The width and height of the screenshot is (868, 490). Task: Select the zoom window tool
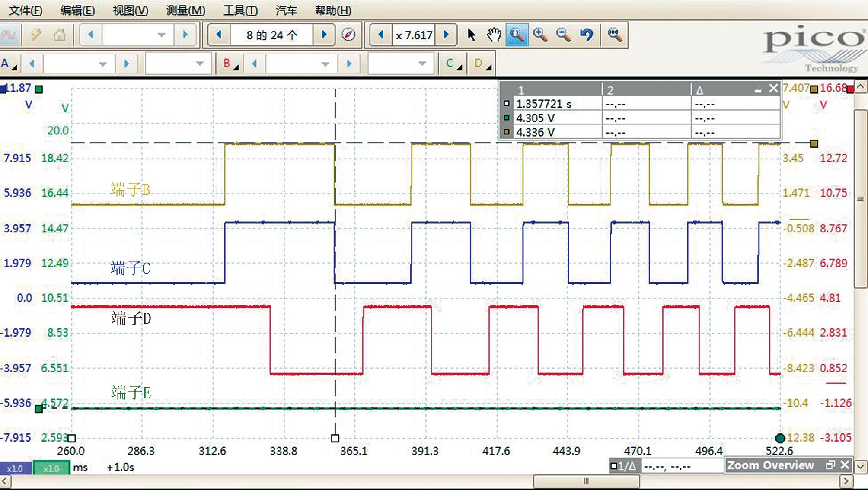[517, 35]
